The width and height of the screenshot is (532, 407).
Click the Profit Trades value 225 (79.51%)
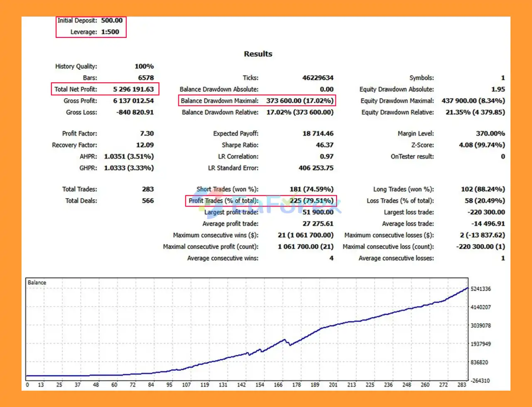tap(311, 201)
